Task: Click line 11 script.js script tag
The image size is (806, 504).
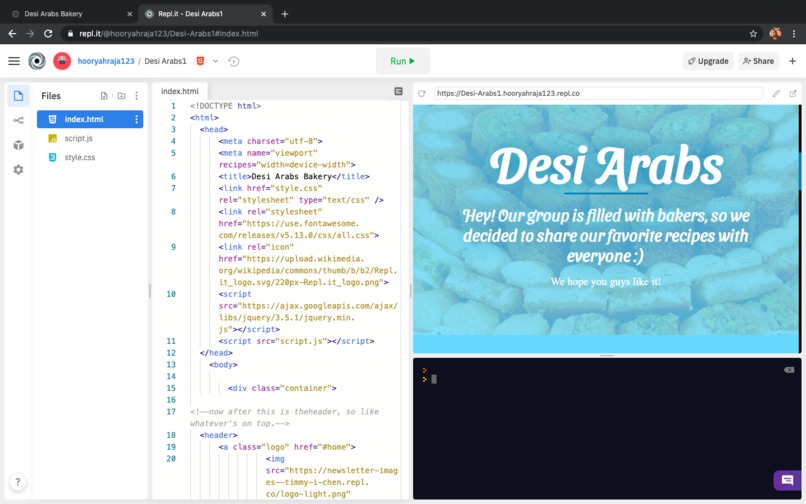Action: 297,341
